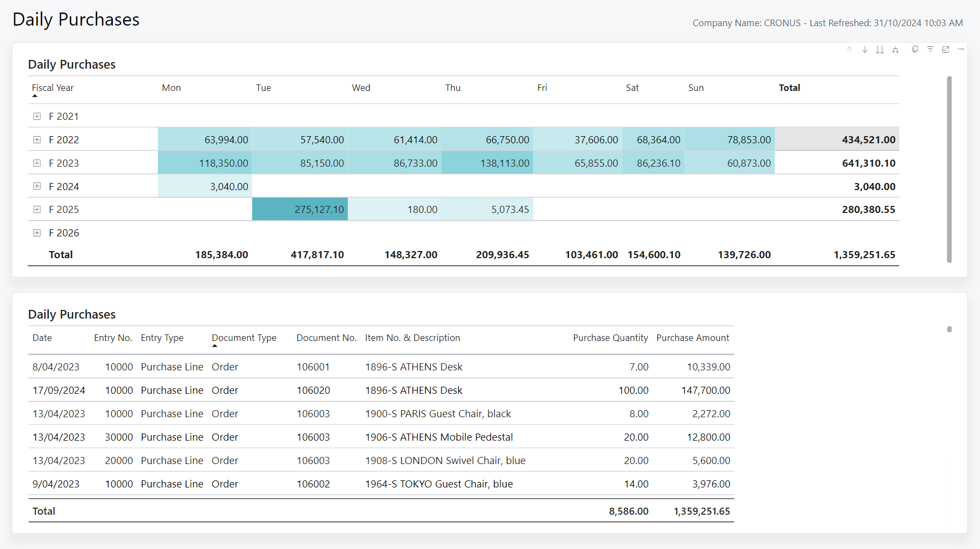Click document number 106020
Screen dimensions: 980x549
coord(313,390)
